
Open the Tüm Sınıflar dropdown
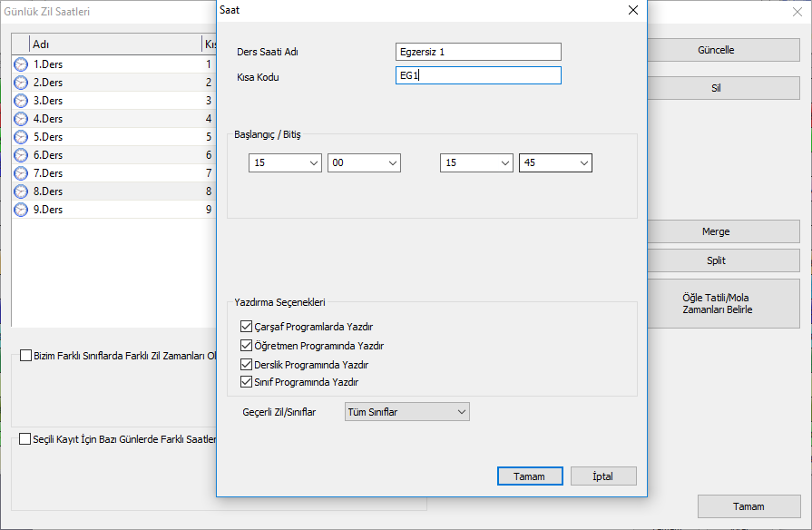point(406,412)
